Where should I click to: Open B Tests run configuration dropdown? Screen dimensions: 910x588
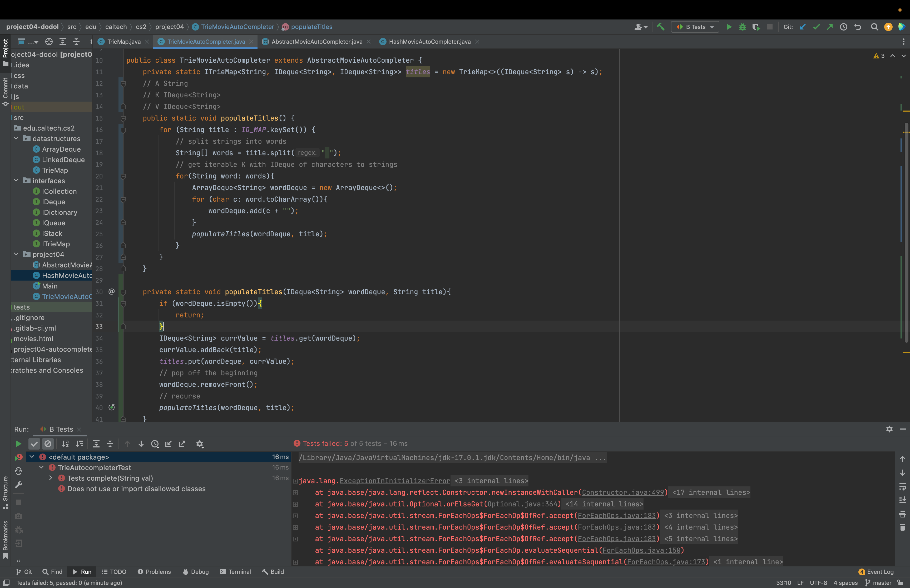(x=695, y=27)
